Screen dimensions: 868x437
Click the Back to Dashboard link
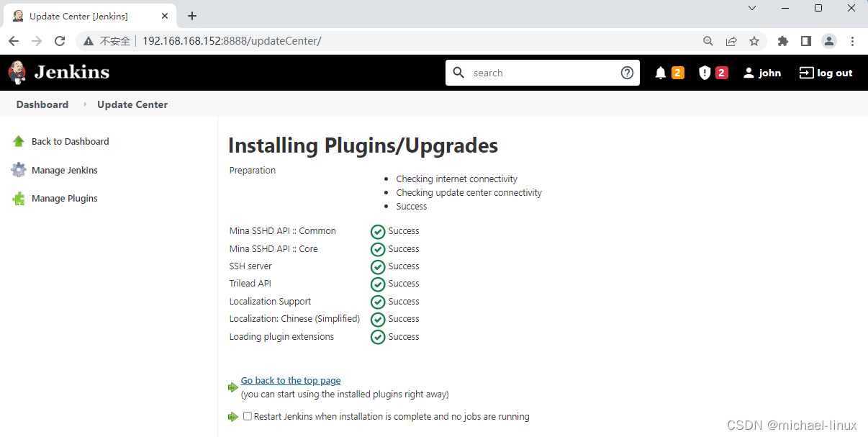pyautogui.click(x=71, y=141)
